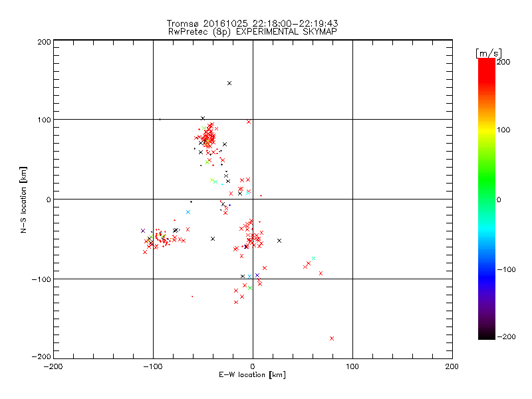Click the black cross just east of the E-W 0 line
532x399 pixels.
[279, 241]
